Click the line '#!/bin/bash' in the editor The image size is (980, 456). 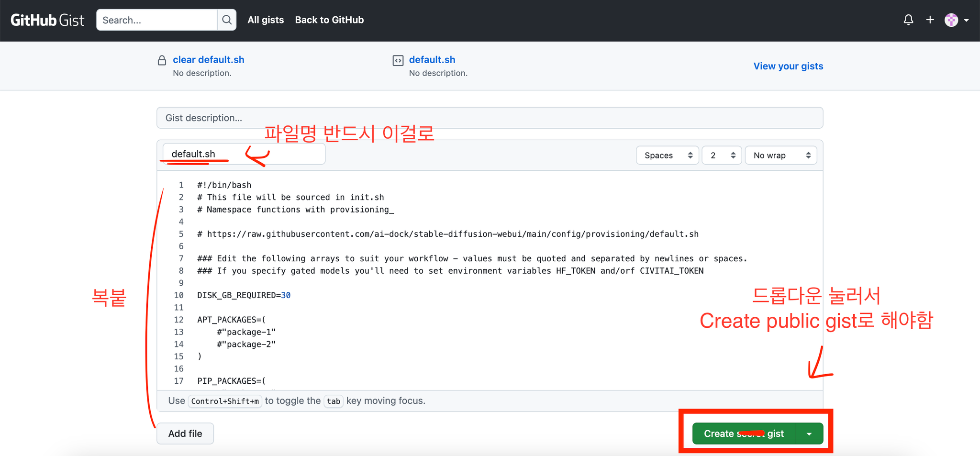point(224,185)
